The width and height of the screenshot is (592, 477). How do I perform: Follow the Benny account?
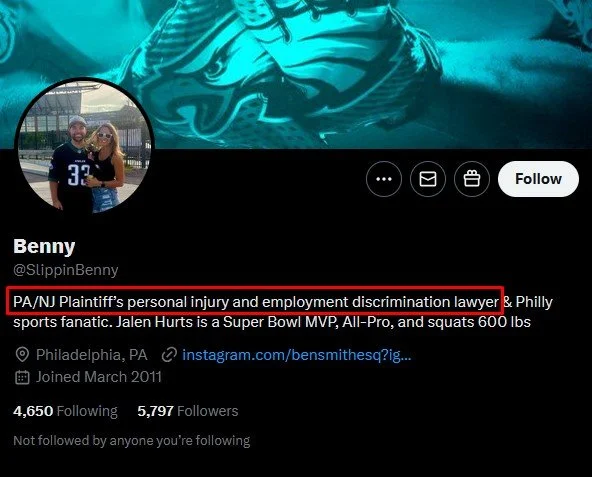(x=538, y=179)
